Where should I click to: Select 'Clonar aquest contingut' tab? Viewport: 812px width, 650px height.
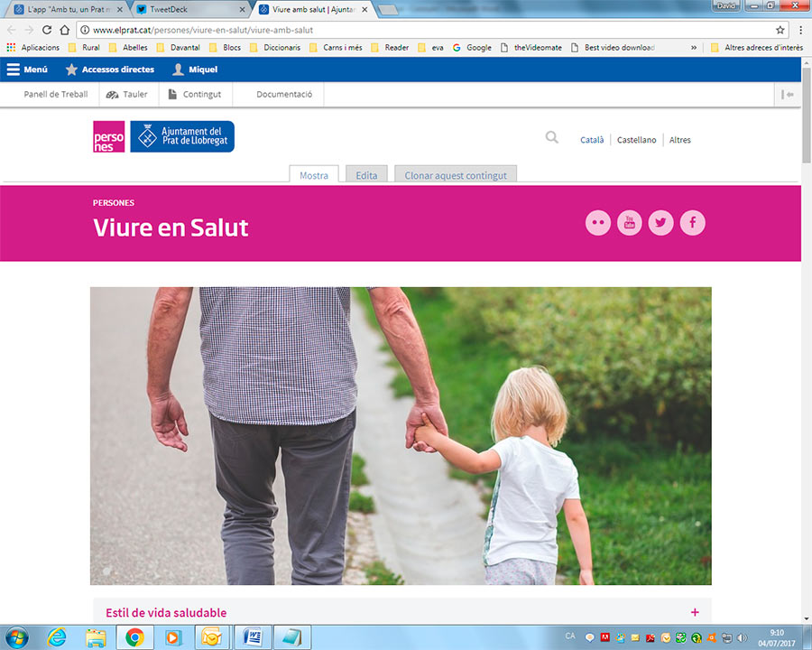tap(456, 175)
